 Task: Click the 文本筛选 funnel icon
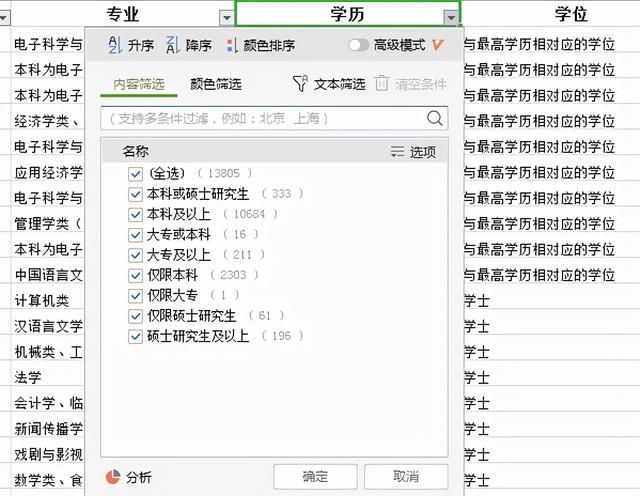pos(300,83)
